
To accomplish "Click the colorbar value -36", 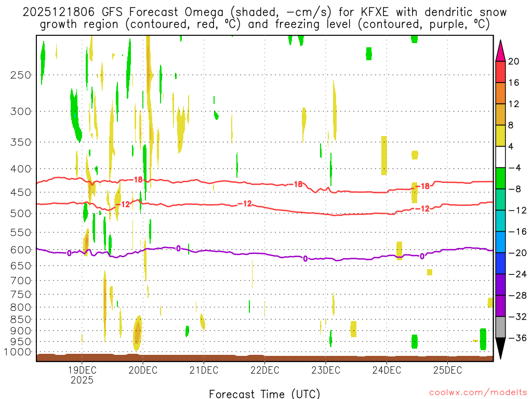I will (517, 338).
